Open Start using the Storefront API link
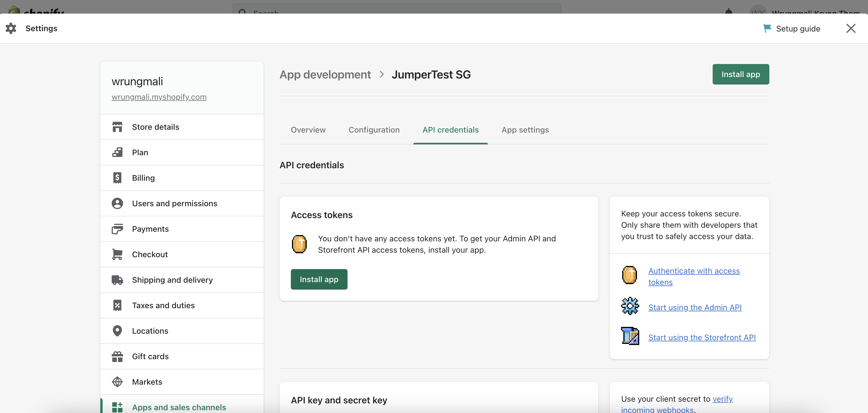 tap(702, 337)
